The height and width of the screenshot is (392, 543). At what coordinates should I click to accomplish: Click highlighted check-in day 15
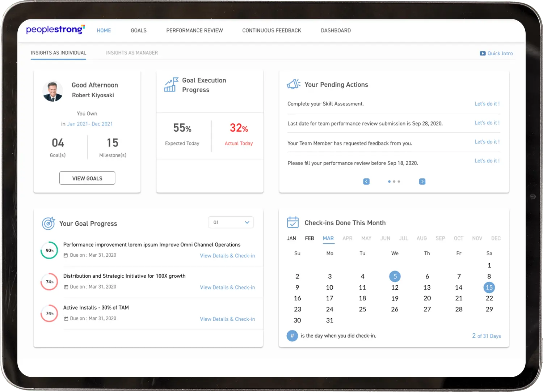pyautogui.click(x=489, y=287)
